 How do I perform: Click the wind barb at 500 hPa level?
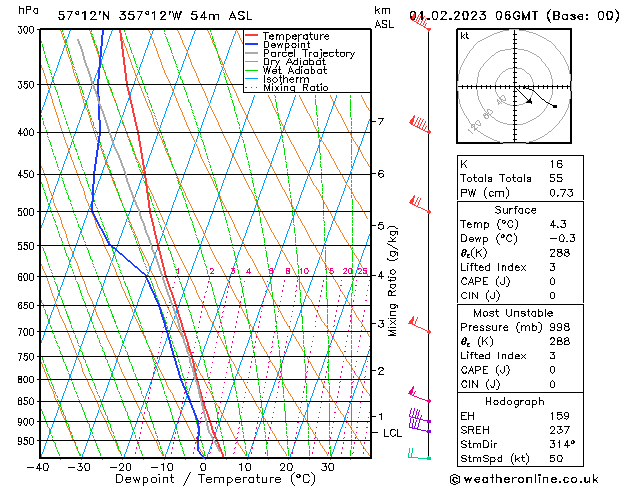(420, 205)
